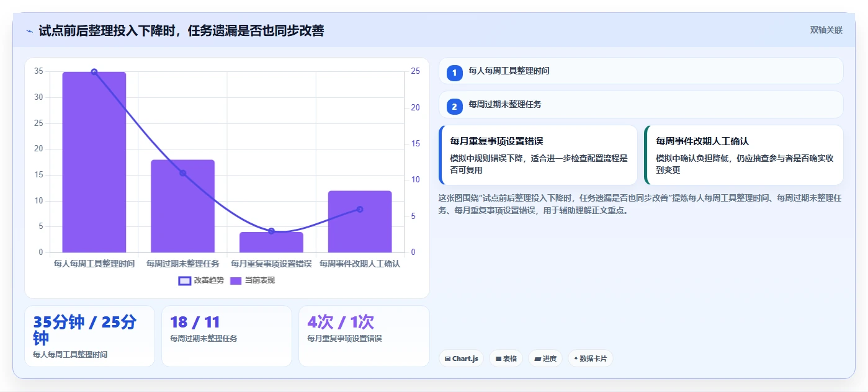Screen dimensions: 868x392
Task: Toggle the 改善趋势 legend entry
Action: click(201, 280)
